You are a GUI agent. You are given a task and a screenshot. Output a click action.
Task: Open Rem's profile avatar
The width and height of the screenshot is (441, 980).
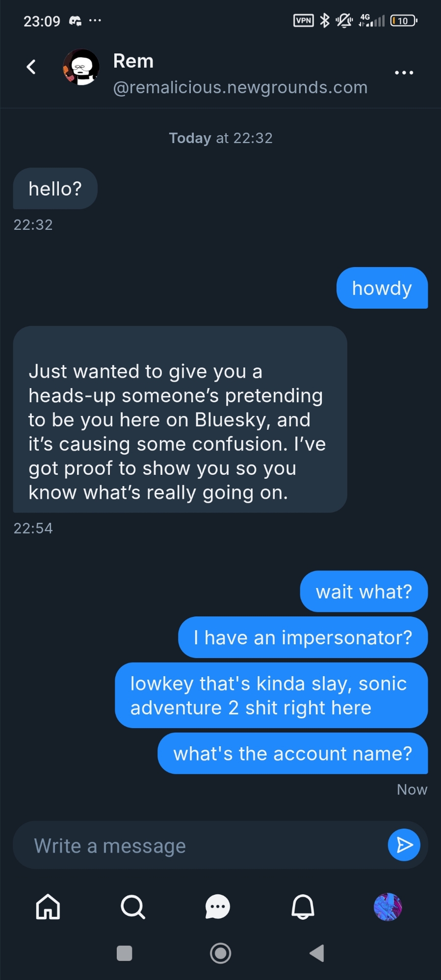pyautogui.click(x=81, y=67)
